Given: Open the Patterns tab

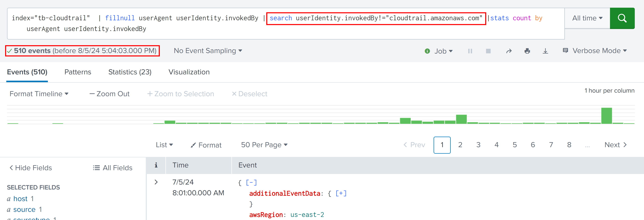Looking at the screenshot, I should tap(78, 72).
